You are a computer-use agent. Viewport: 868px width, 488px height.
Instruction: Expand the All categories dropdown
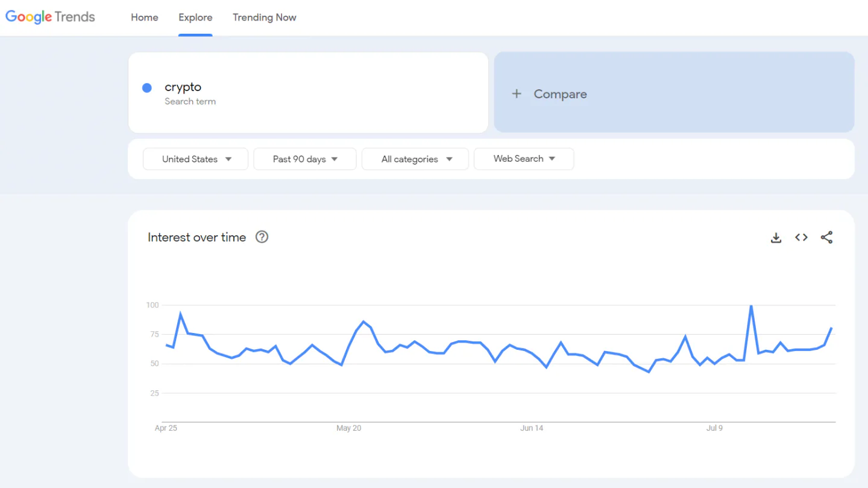click(x=415, y=159)
